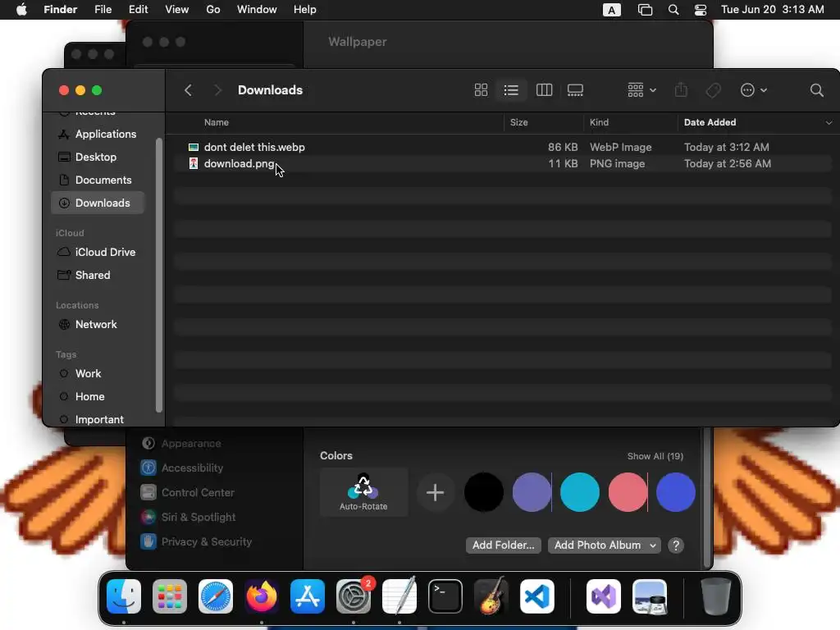Open the View menu

tap(177, 9)
